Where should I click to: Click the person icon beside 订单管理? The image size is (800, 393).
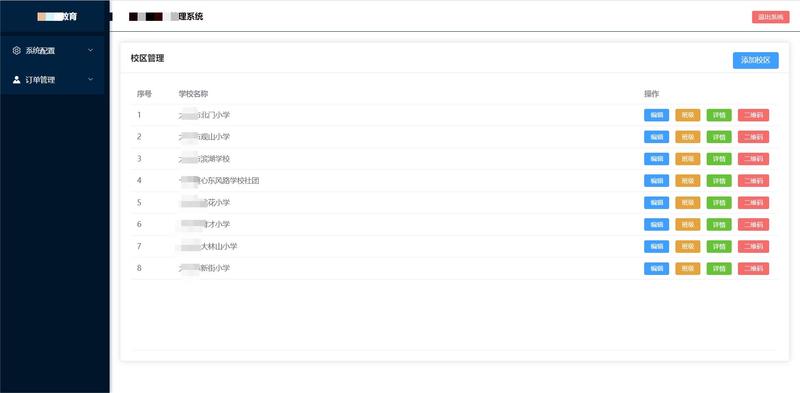pos(16,80)
